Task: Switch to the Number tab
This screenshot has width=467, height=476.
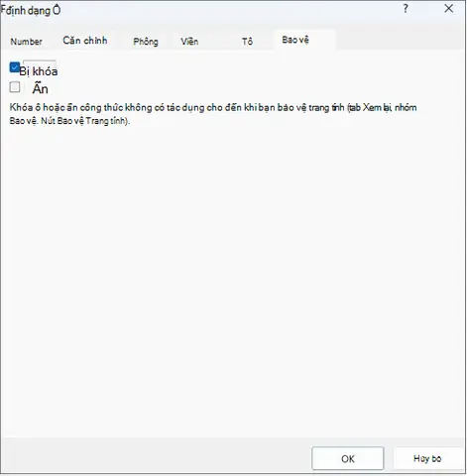Action: 26,42
